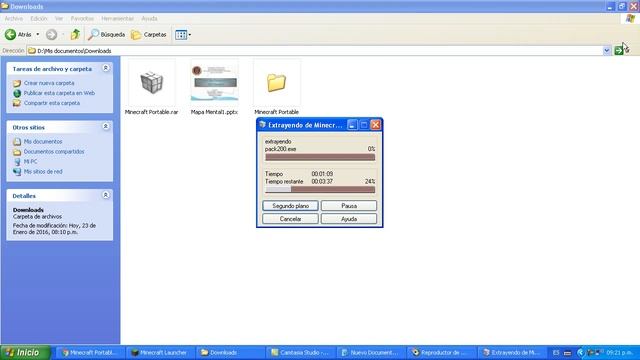Image resolution: width=640 pixels, height=360 pixels.
Task: Collapse Tareas de archivo y carpeta panel
Action: (106, 68)
